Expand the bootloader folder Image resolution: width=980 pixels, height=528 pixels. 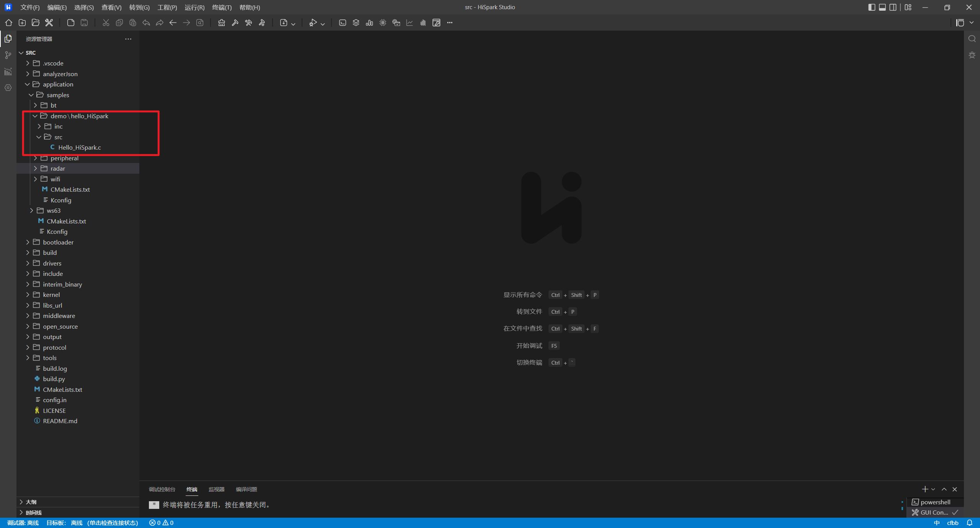[58, 242]
